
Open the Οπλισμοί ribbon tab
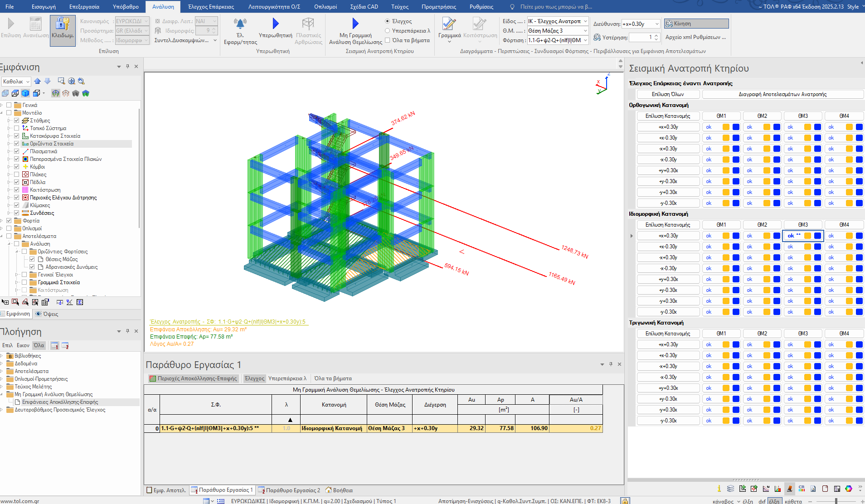[325, 7]
